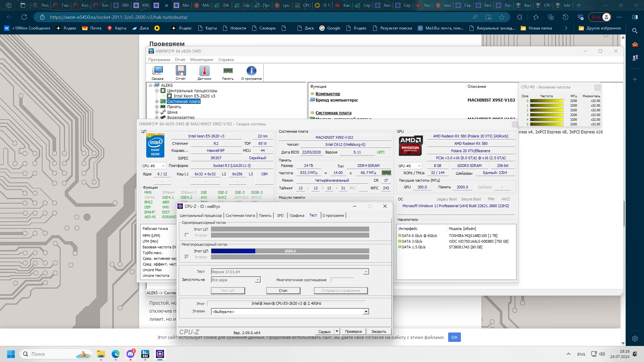
Task: Refresh the browser page
Action: (x=24, y=17)
